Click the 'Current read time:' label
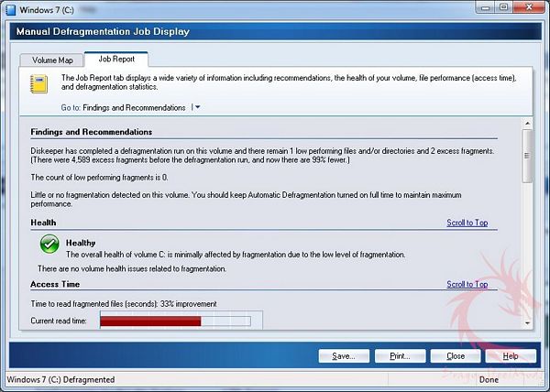Viewport: 550px width, 392px height. 59,321
